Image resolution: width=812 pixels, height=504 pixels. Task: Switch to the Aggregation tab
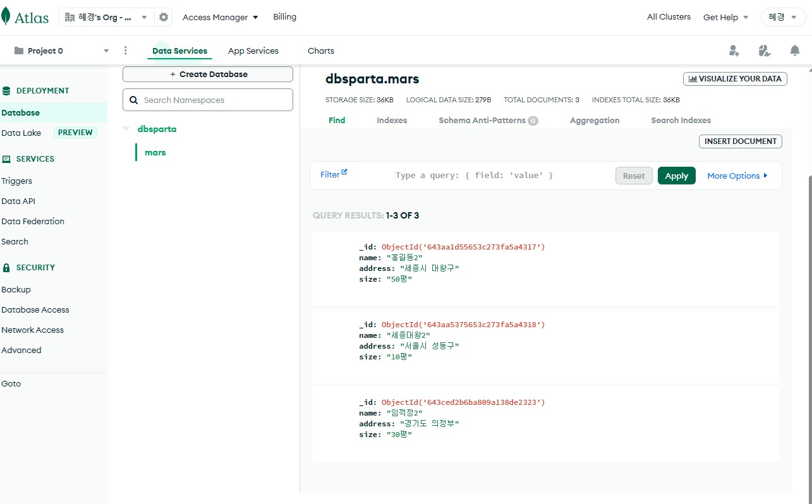pyautogui.click(x=595, y=120)
